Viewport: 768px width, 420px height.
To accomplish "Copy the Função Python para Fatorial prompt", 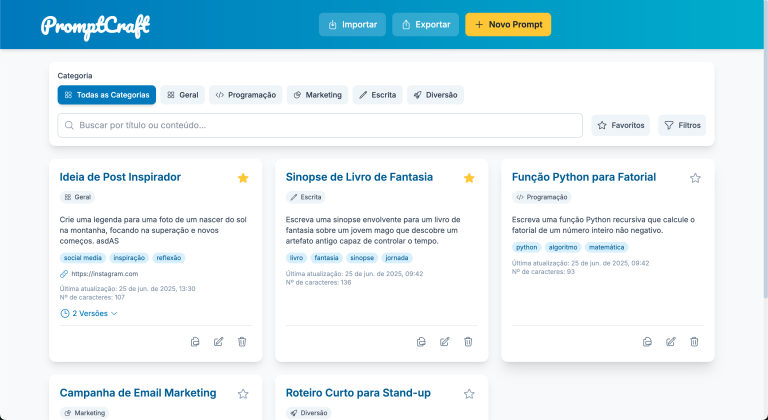I will click(648, 342).
